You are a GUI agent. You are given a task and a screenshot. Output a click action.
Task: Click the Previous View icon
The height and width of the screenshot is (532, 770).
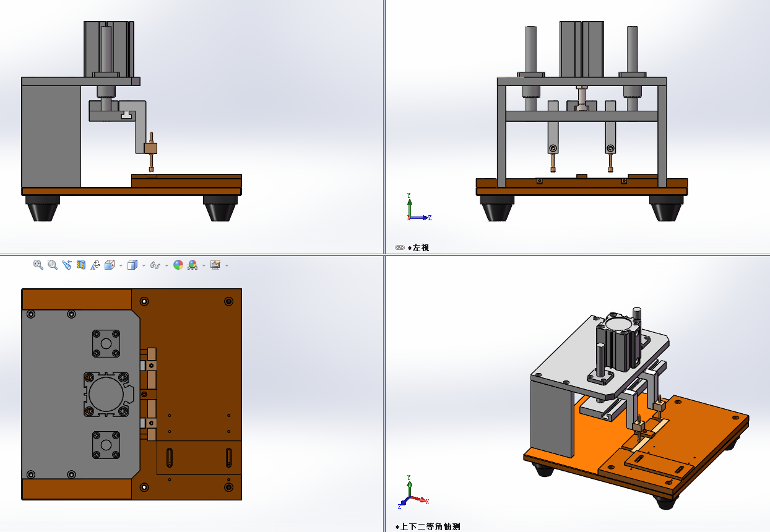click(67, 265)
